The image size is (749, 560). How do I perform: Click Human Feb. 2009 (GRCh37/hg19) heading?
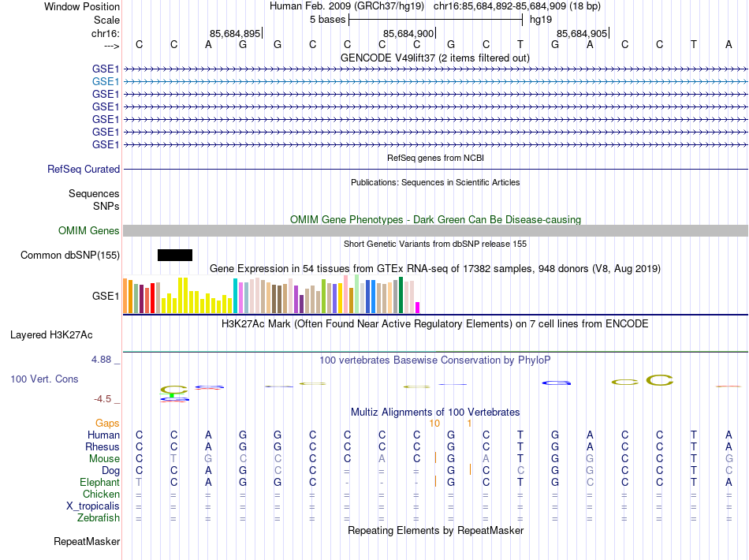347,6
